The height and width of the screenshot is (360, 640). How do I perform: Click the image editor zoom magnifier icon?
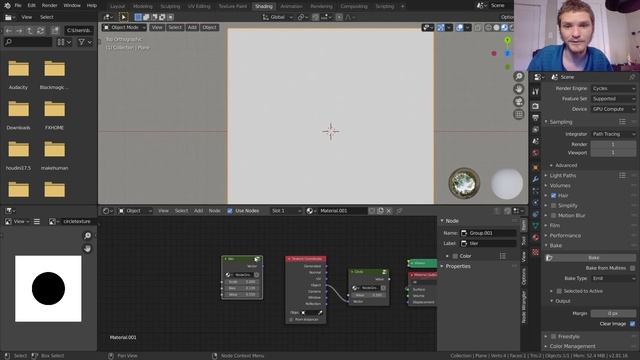click(87, 236)
